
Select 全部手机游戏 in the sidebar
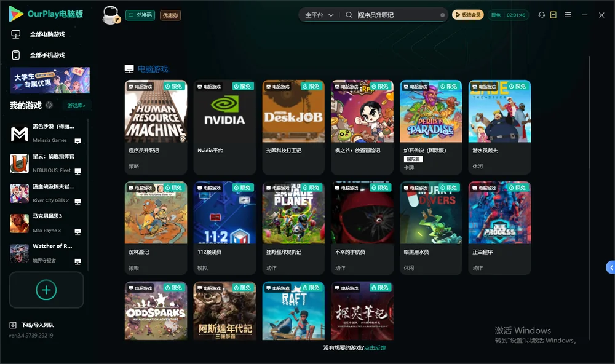(47, 55)
